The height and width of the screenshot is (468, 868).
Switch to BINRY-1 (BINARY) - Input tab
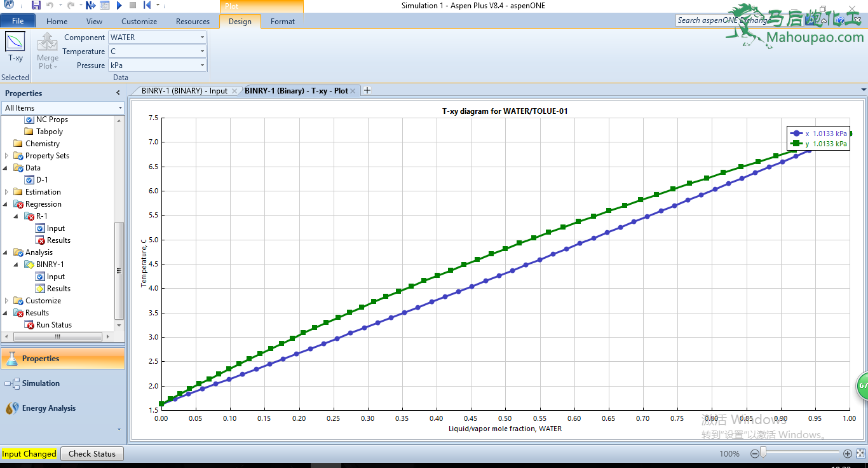point(184,91)
